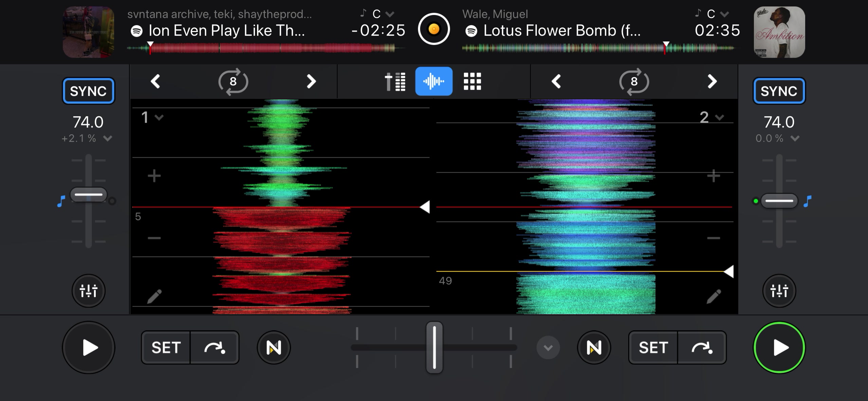Toggle key lock note on deck 1

tap(61, 201)
